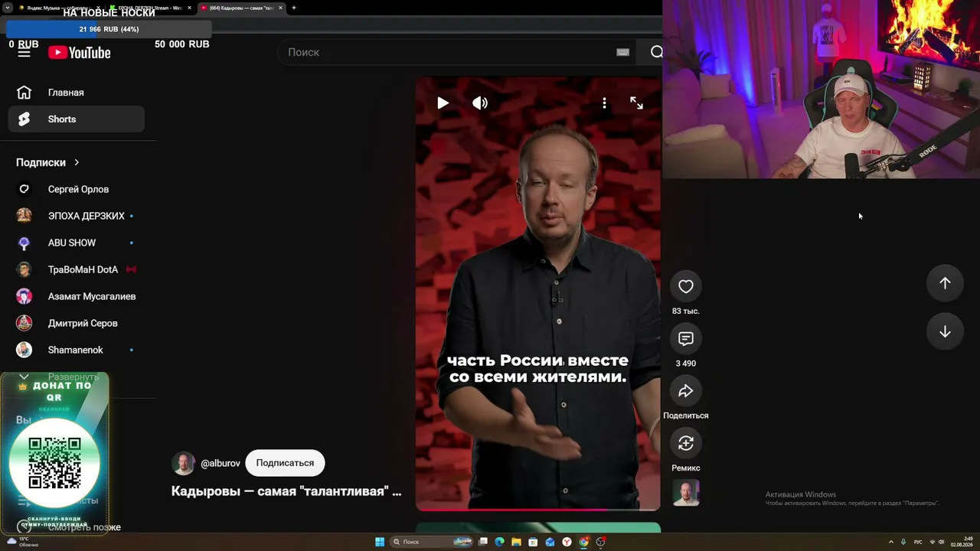Open File Explorer from the taskbar

[517, 542]
